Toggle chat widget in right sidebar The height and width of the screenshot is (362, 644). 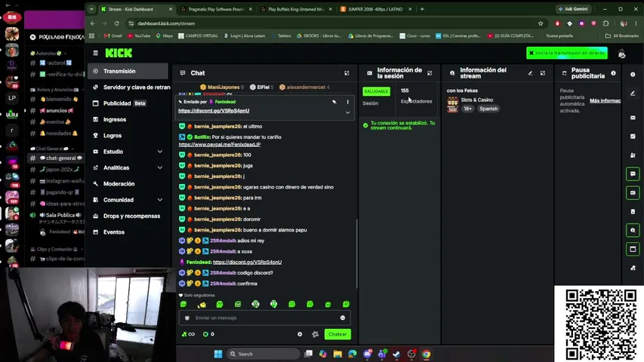[633, 174]
